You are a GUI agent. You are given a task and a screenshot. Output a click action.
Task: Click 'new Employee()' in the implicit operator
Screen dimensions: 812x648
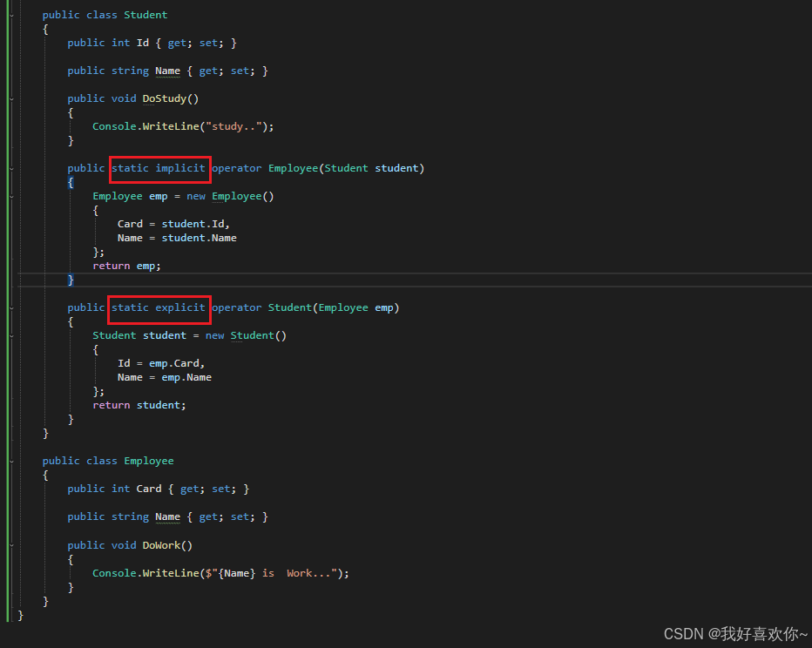click(x=230, y=196)
